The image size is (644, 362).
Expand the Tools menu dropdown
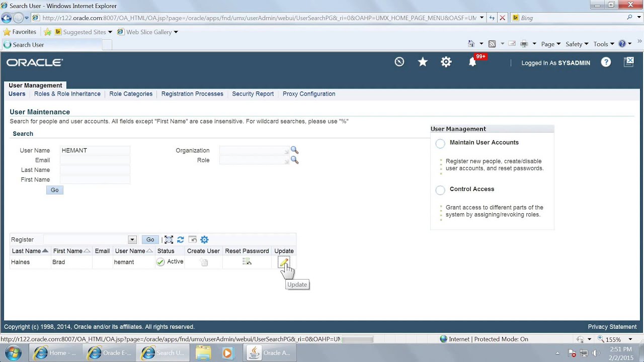click(x=604, y=44)
